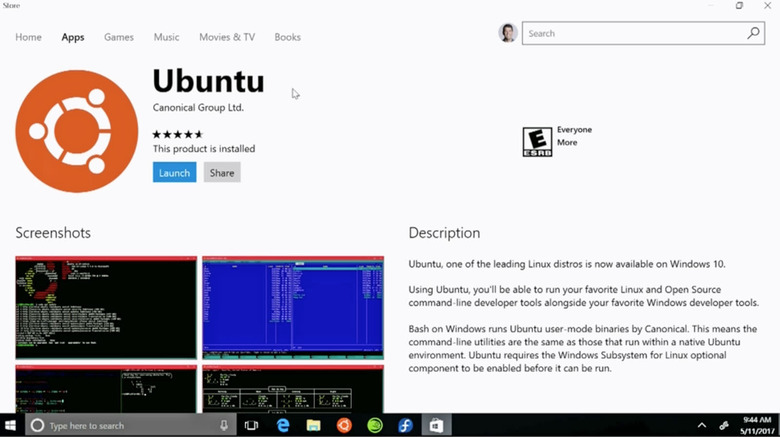780x437 pixels.
Task: Open the user account avatar
Action: pyautogui.click(x=508, y=33)
